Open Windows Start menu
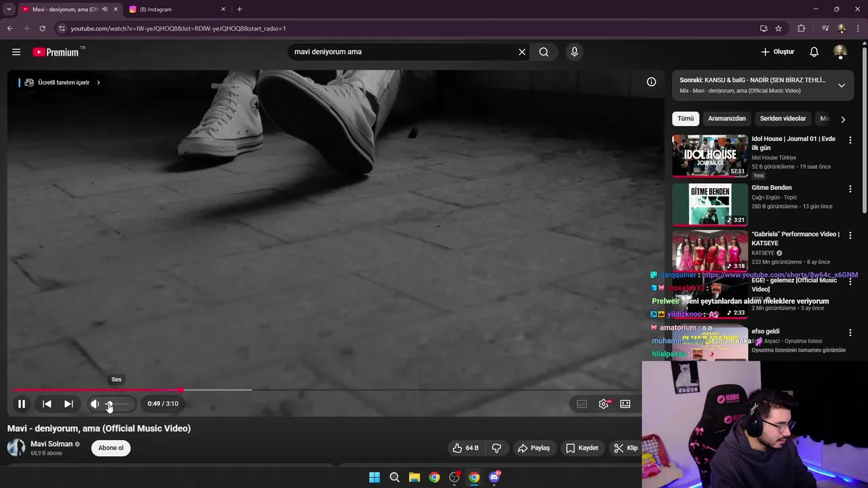The height and width of the screenshot is (488, 868). [374, 477]
